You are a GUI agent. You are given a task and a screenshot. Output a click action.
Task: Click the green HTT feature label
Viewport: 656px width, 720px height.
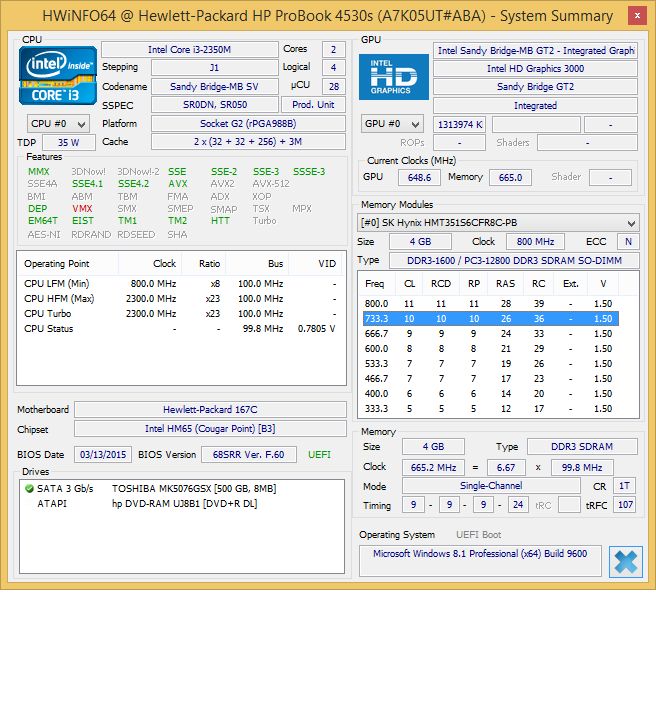click(x=220, y=221)
